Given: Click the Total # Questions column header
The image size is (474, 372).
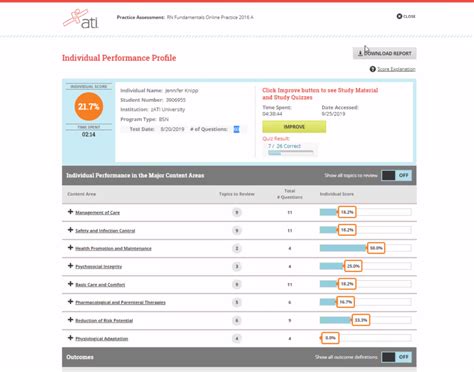Looking at the screenshot, I should [290, 194].
